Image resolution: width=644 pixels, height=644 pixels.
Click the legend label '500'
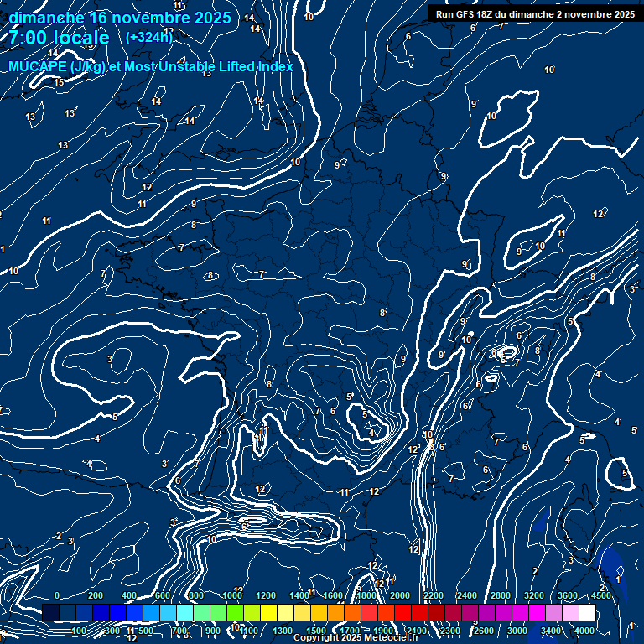click(x=146, y=631)
